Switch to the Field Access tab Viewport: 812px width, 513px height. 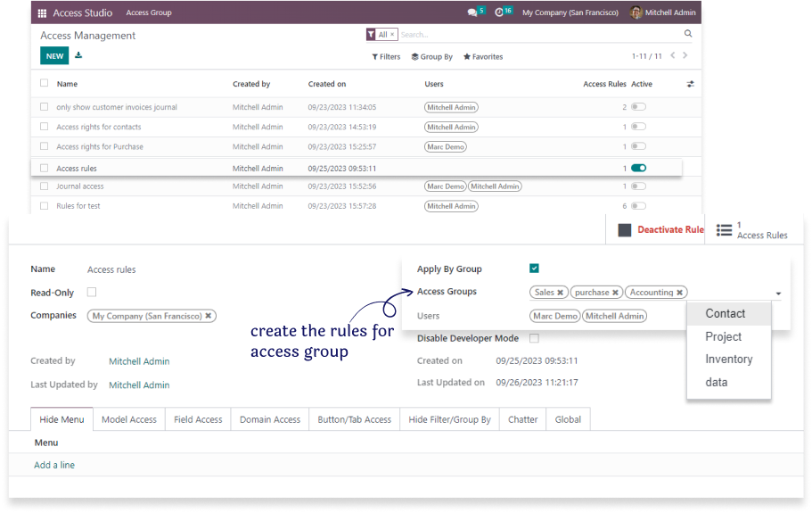tap(198, 419)
